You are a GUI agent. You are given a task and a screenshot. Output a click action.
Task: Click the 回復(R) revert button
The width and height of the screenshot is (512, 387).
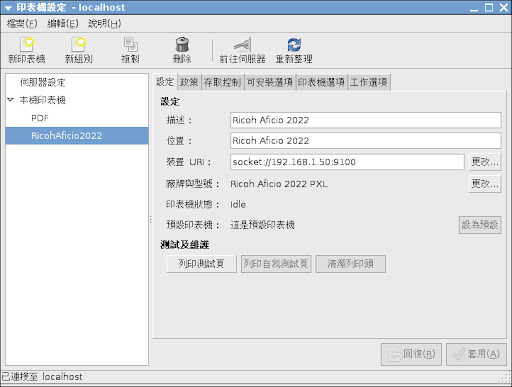point(411,354)
